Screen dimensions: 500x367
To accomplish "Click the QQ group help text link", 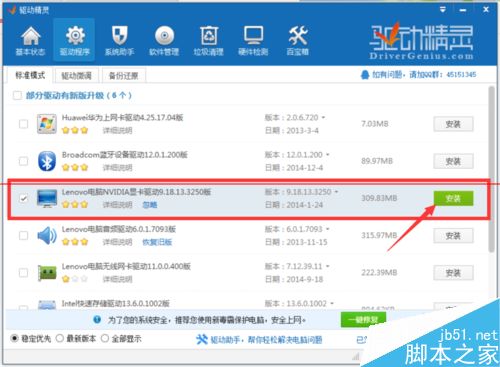I will 424,75.
